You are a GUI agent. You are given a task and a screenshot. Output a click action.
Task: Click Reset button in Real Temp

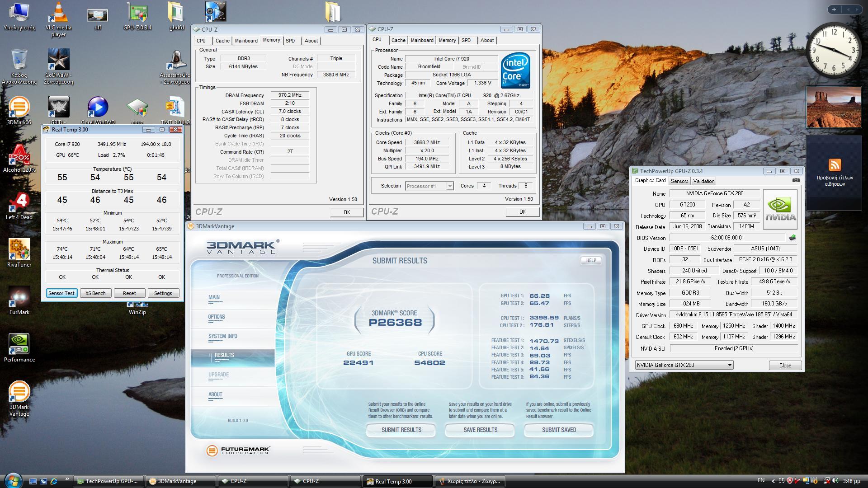coord(129,293)
